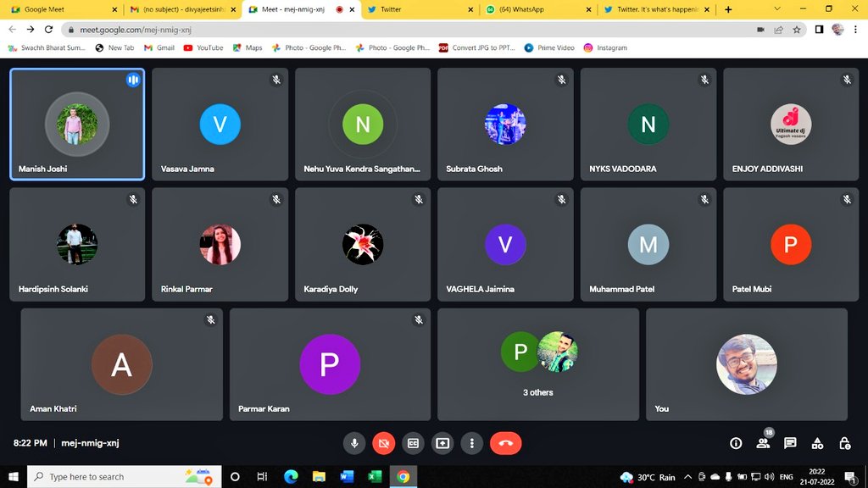The width and height of the screenshot is (868, 488).
Task: Open more options three-dot menu in Meet
Action: coord(471,443)
